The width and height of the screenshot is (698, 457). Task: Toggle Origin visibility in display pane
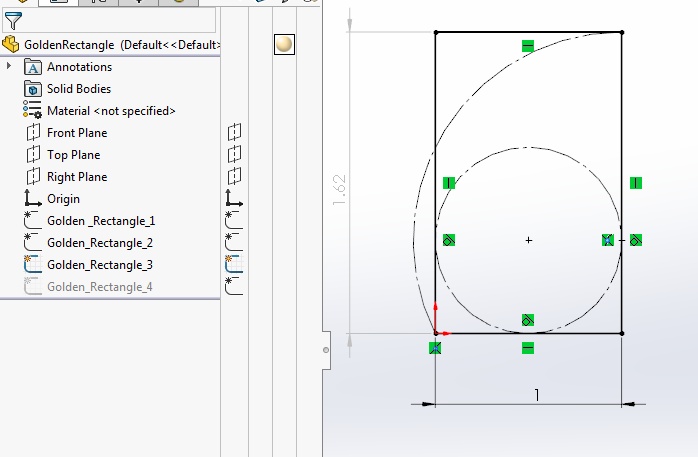point(234,198)
